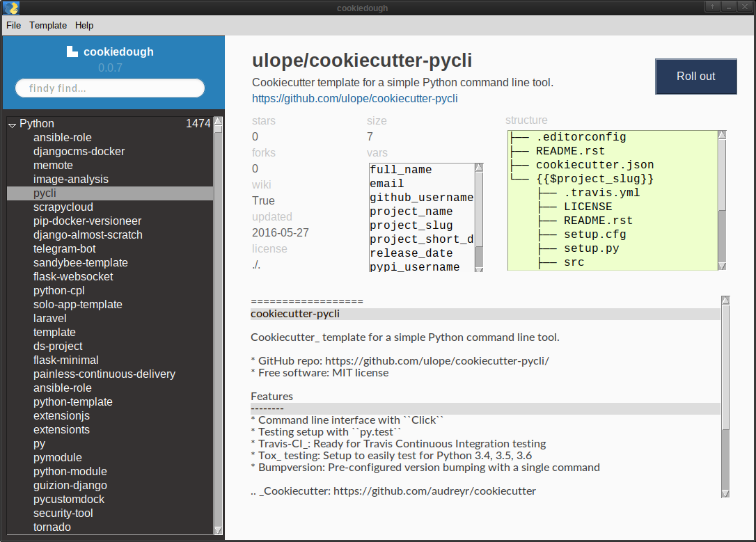Click the Roll out button
The height and width of the screenshot is (542, 756).
[x=695, y=77]
